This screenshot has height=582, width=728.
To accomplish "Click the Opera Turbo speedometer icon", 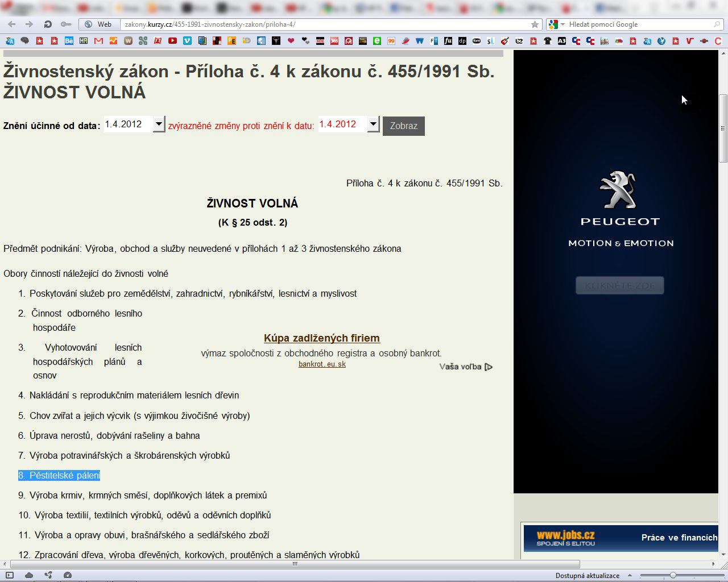I will click(67, 575).
